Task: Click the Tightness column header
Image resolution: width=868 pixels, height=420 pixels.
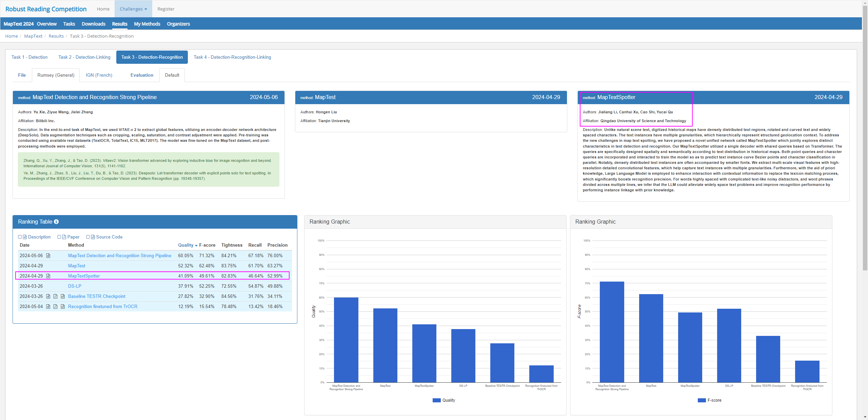Action: click(x=232, y=245)
